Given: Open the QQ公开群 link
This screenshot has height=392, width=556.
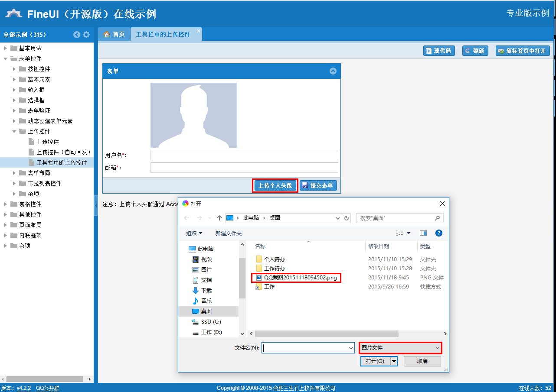Looking at the screenshot, I should pyautogui.click(x=48, y=388).
